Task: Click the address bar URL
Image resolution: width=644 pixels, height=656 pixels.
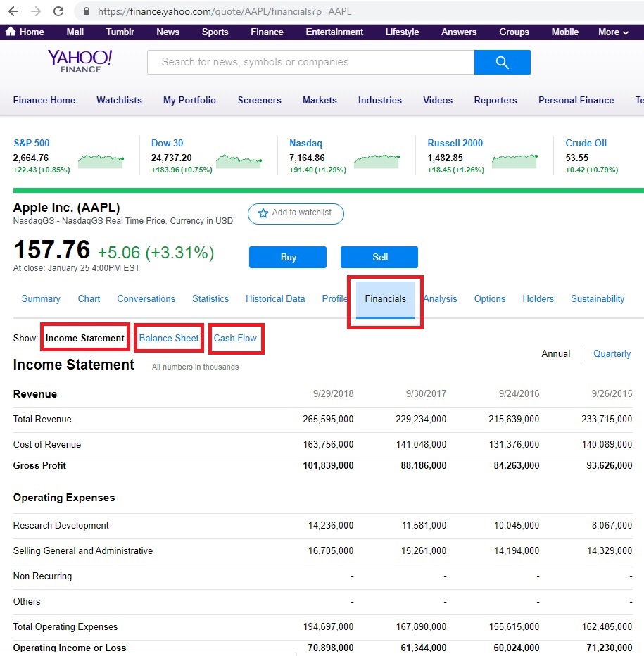Action: coord(225,11)
